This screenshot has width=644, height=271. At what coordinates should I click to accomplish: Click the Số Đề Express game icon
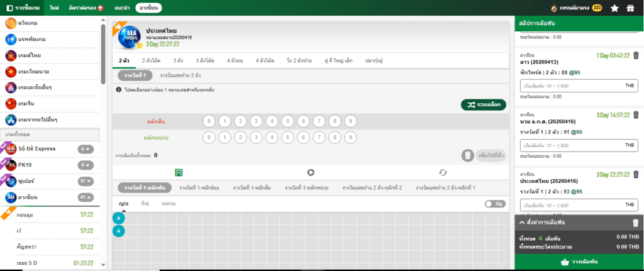11,148
